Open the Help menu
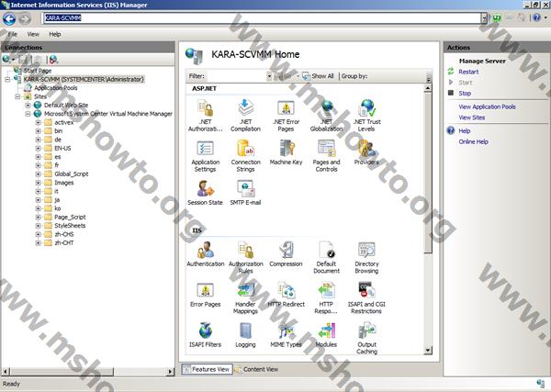 click(55, 34)
